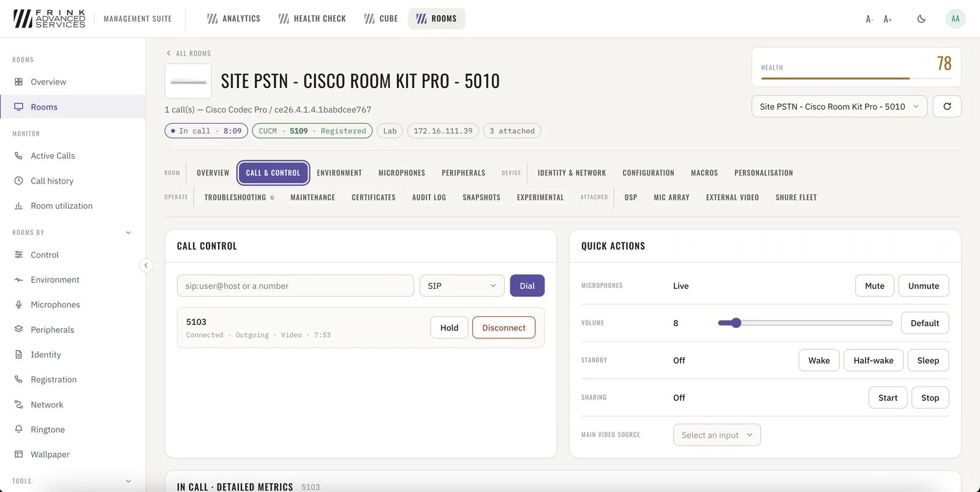The image size is (980, 492).
Task: Open the Control sidebar entry
Action: click(72, 255)
